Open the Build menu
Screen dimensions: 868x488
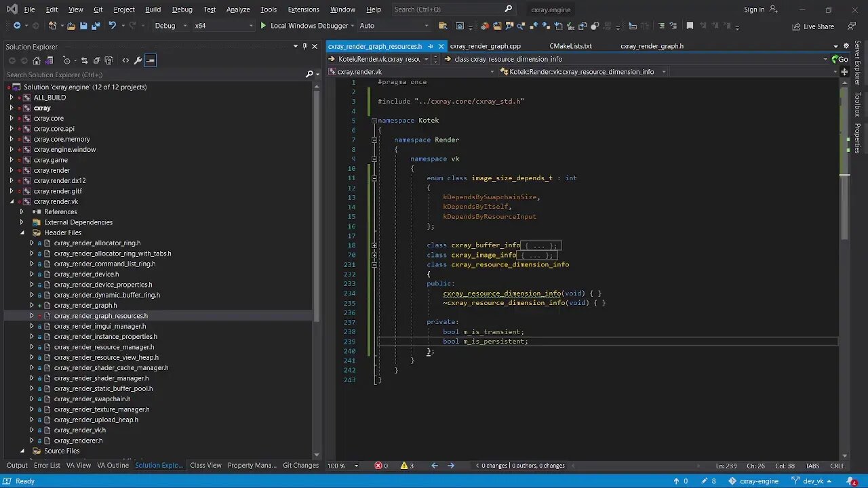[x=153, y=9]
